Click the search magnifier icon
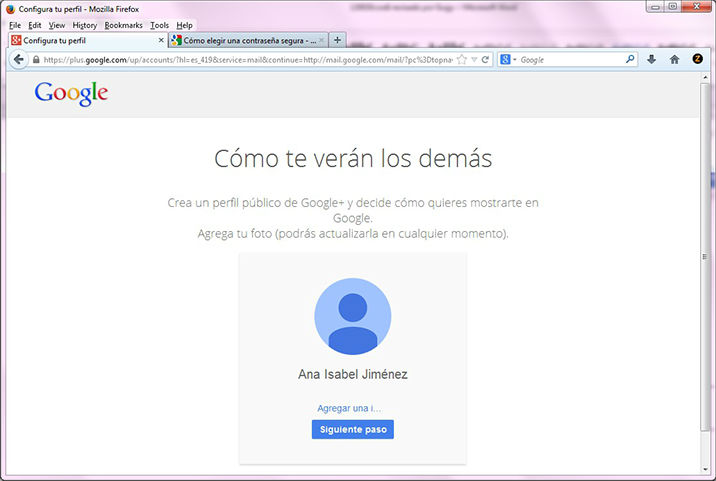716x481 pixels. (x=630, y=59)
